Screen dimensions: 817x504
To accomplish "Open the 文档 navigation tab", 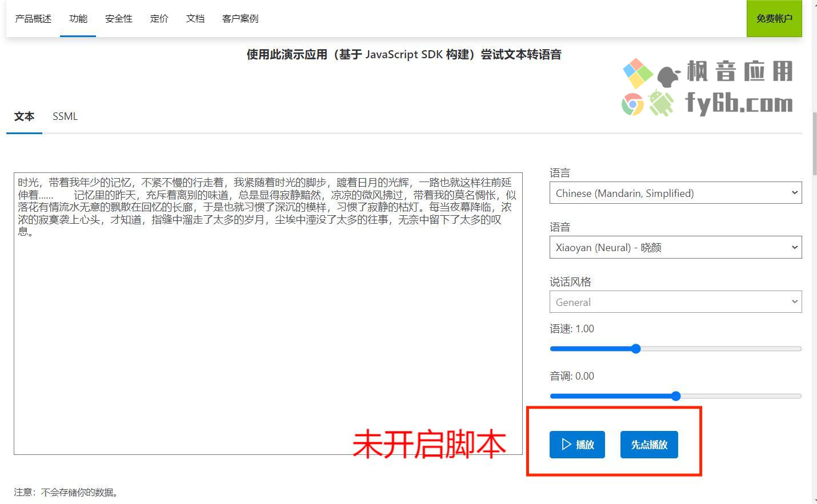I will pos(195,19).
